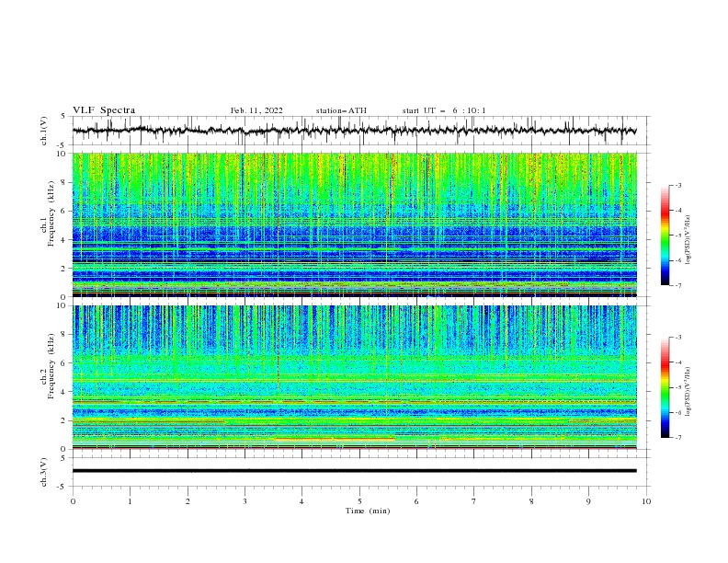Click the time axis tick label "9"

[588, 501]
